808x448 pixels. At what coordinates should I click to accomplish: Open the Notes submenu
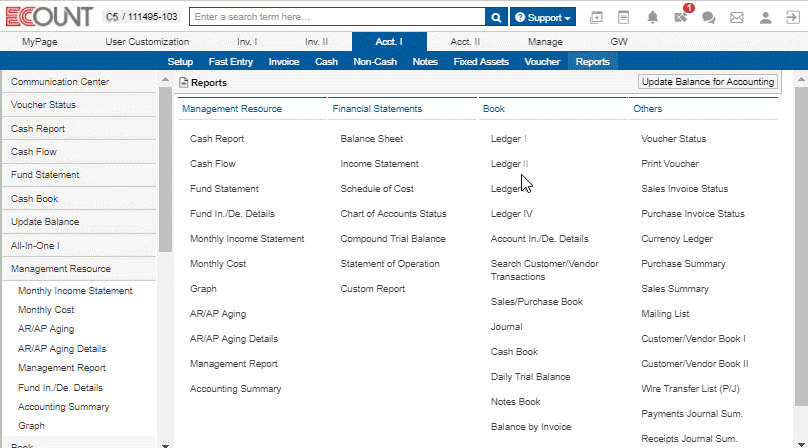425,62
